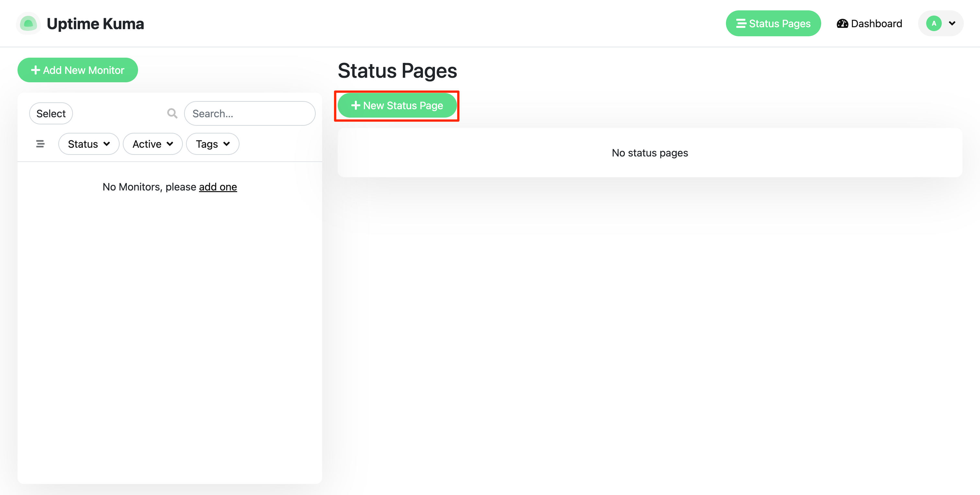This screenshot has height=495, width=980.
Task: Open the Tags filter dropdown
Action: pyautogui.click(x=212, y=144)
